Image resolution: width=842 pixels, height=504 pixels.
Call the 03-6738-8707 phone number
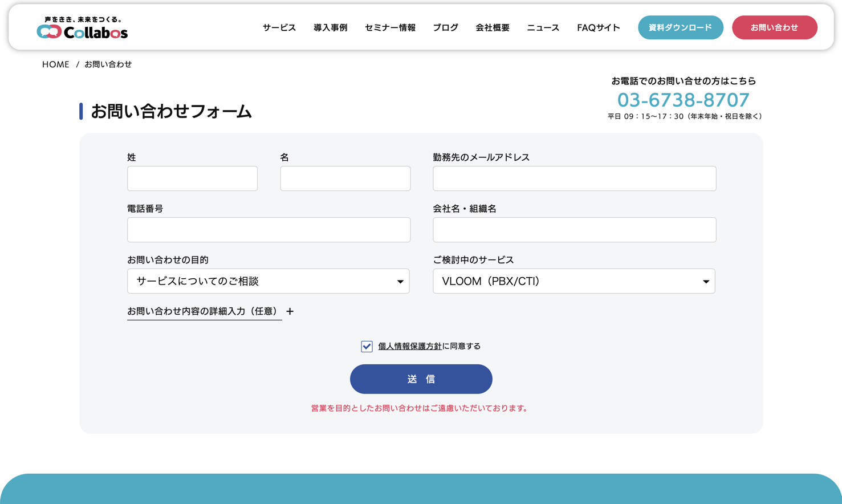(x=683, y=100)
